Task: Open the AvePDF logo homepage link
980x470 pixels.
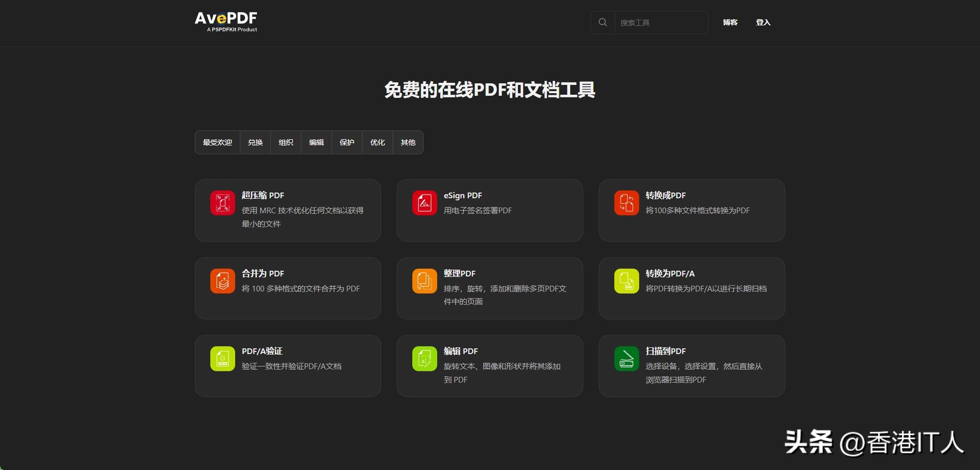Action: pos(226,21)
